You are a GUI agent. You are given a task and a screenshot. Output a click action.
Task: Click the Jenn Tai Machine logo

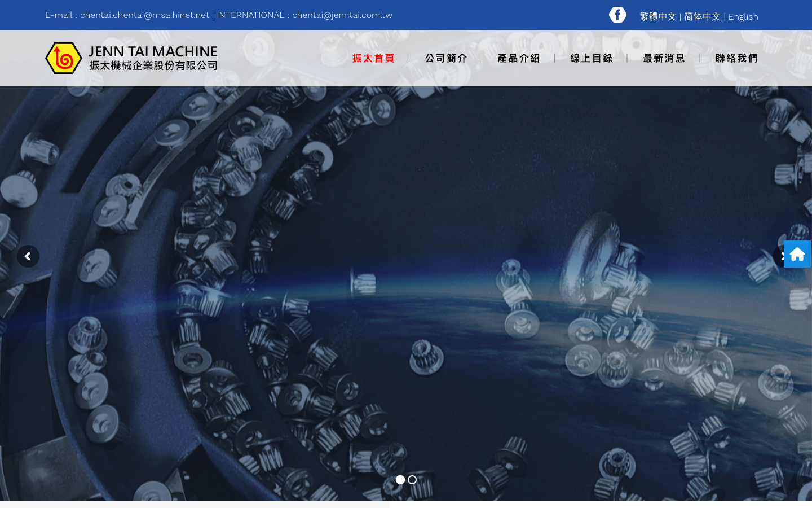(x=131, y=58)
